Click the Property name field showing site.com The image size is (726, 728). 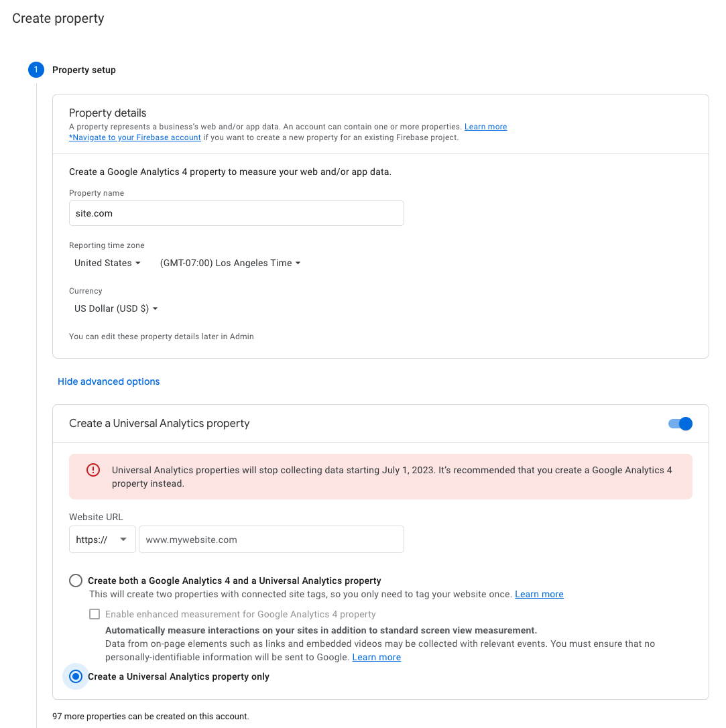[x=236, y=213]
